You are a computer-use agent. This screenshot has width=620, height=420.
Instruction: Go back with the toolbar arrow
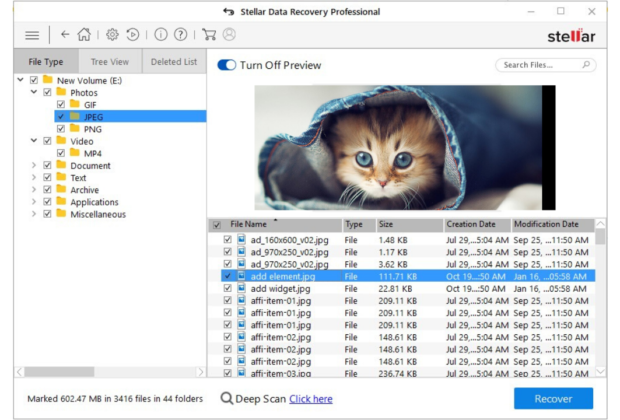(x=65, y=34)
